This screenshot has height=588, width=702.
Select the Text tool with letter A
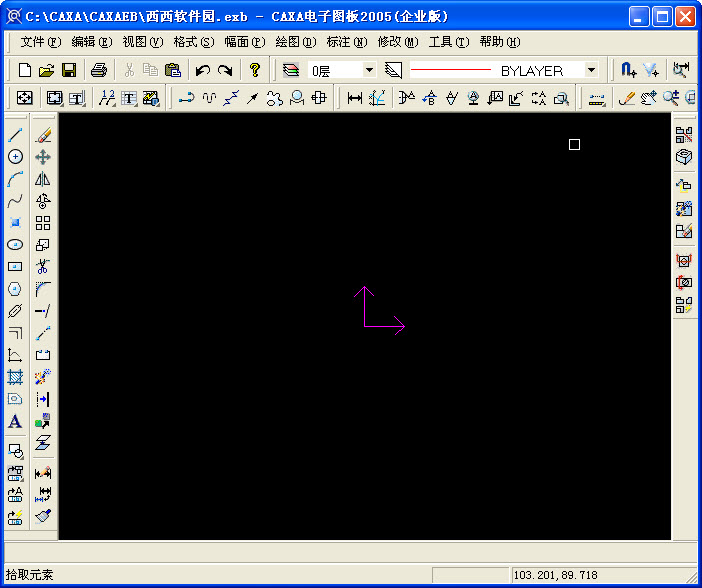[x=15, y=421]
